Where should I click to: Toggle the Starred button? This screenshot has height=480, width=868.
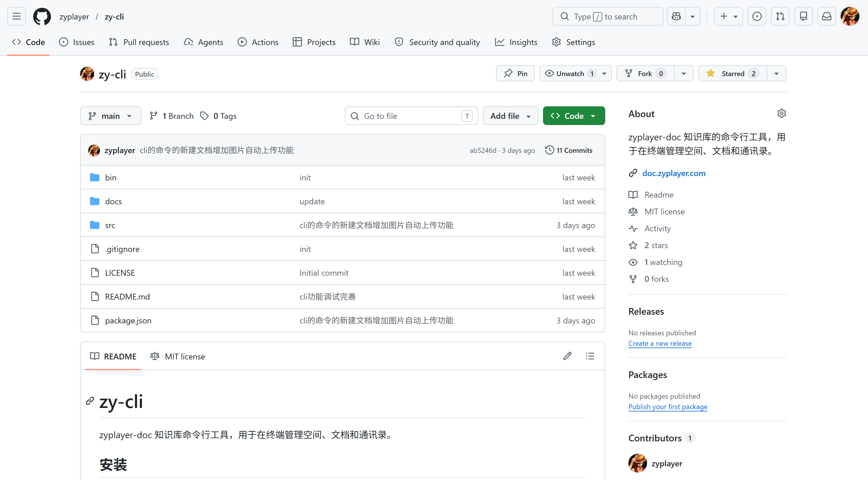(x=733, y=74)
